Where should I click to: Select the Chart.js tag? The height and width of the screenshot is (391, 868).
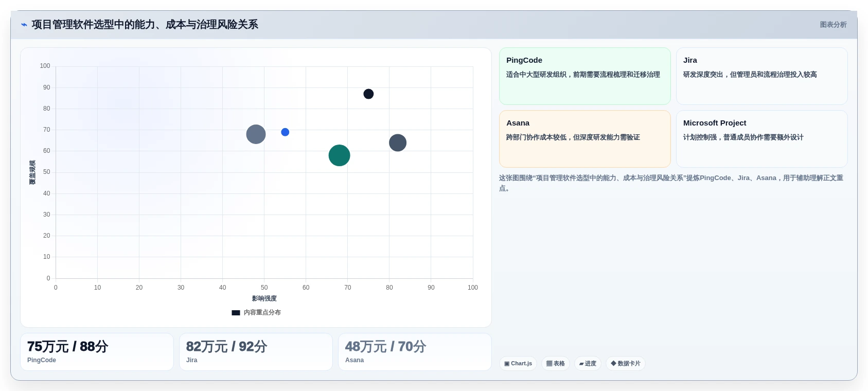[518, 364]
